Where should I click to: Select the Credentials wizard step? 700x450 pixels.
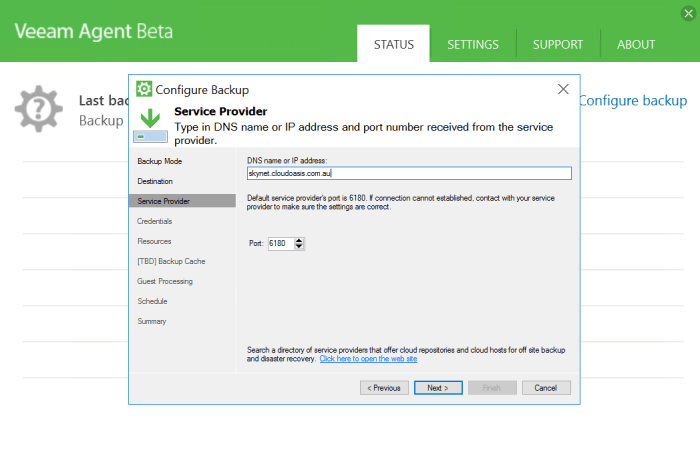[154, 221]
